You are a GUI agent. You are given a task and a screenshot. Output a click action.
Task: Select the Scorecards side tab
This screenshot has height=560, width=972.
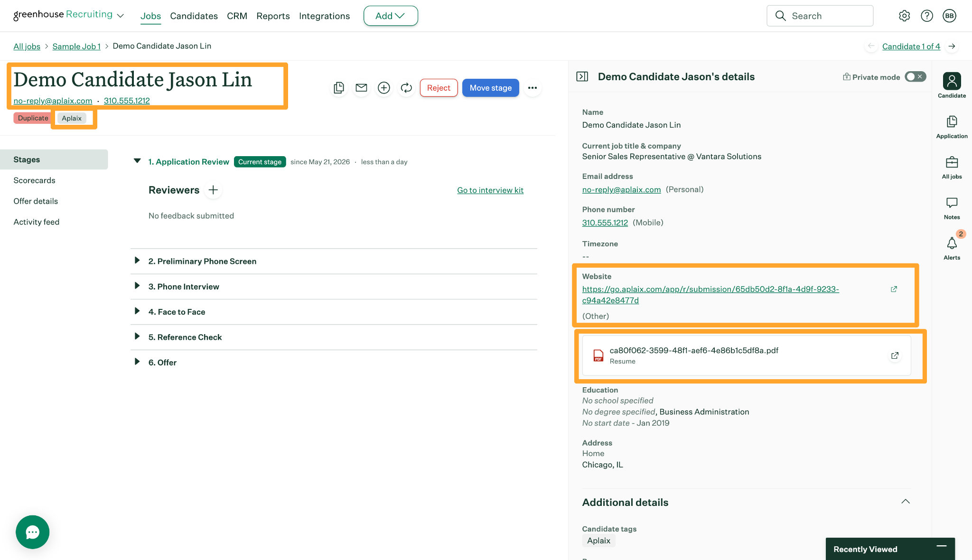pos(34,180)
